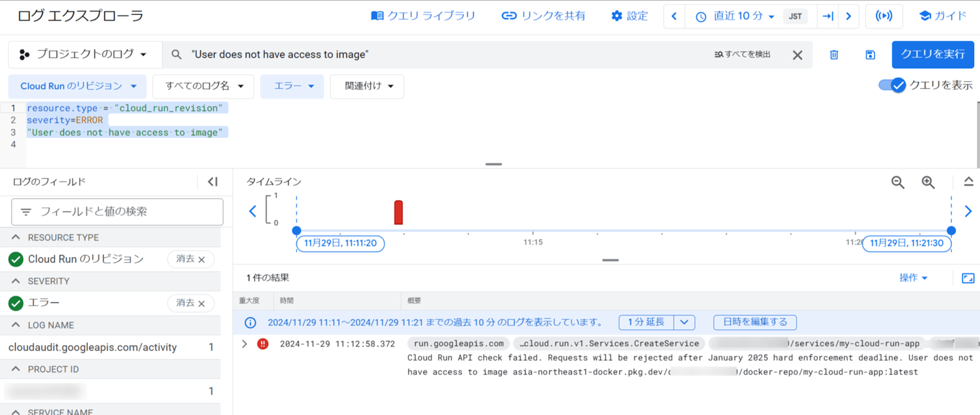
Task: Jump to current time arrow-bar icon
Action: coord(828,16)
